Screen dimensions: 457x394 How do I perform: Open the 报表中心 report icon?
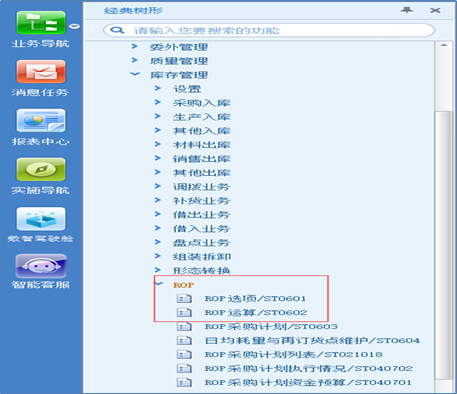[x=41, y=121]
